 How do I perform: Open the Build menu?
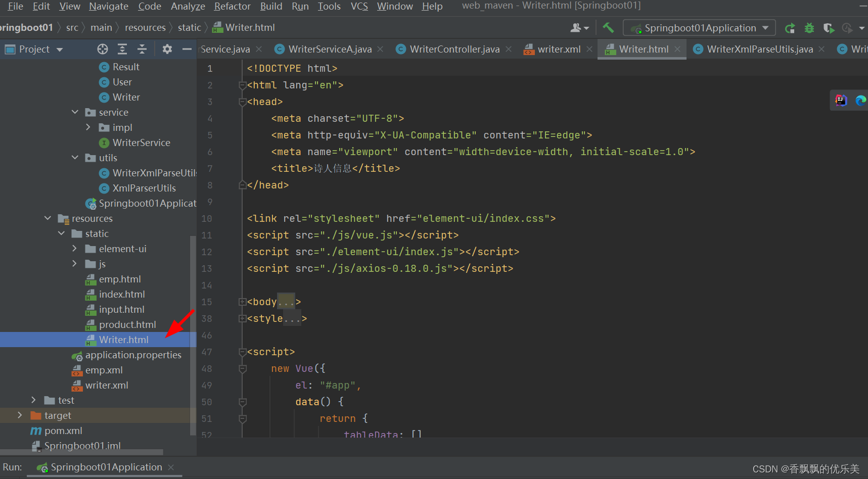tap(271, 6)
